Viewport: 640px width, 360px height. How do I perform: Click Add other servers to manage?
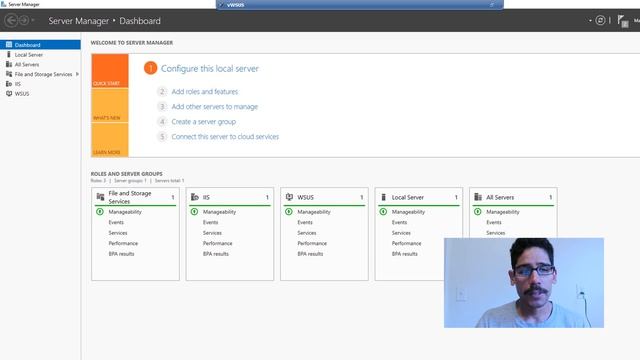(215, 107)
